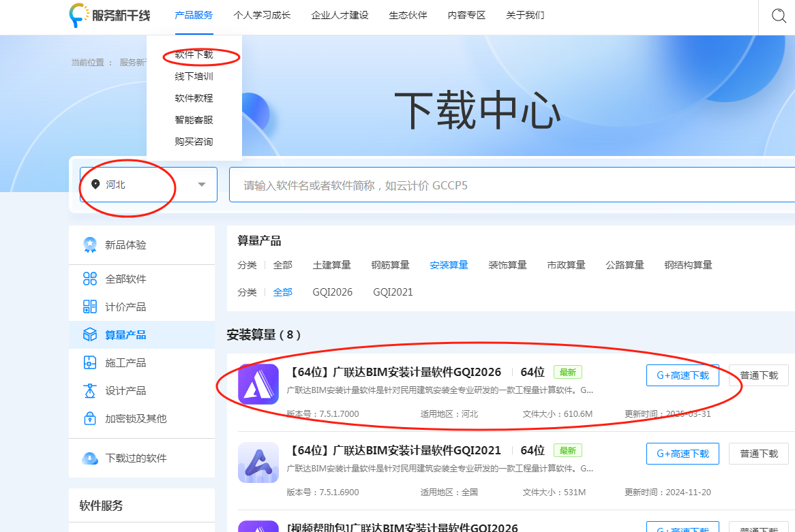The height and width of the screenshot is (532, 795).
Task: Filter category by 全部 in first row
Action: coord(282,265)
